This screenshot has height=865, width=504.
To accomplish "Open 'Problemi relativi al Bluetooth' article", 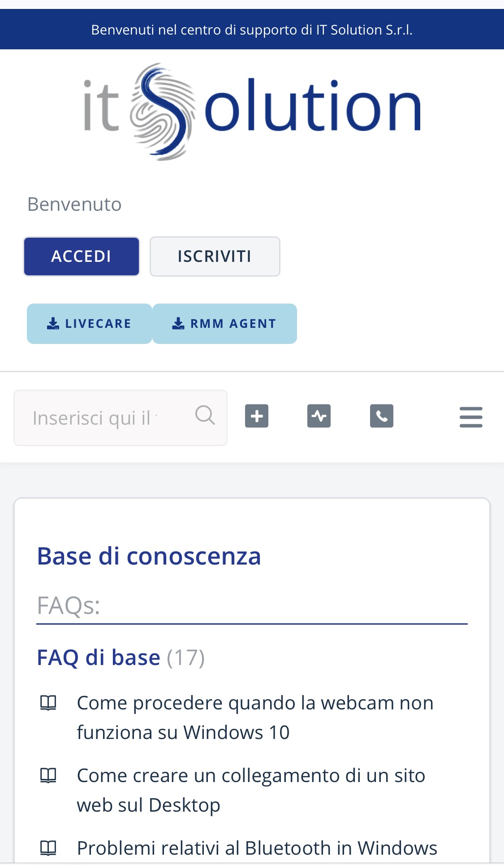I will click(x=257, y=848).
